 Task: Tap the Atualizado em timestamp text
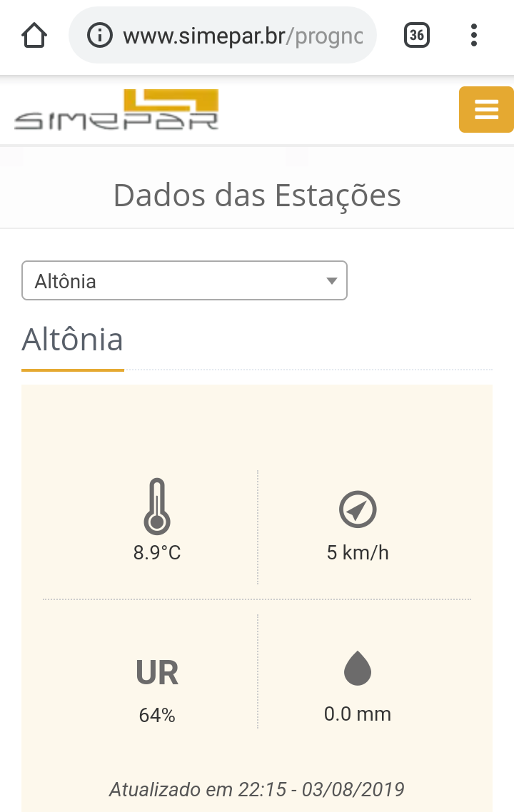coord(257,789)
